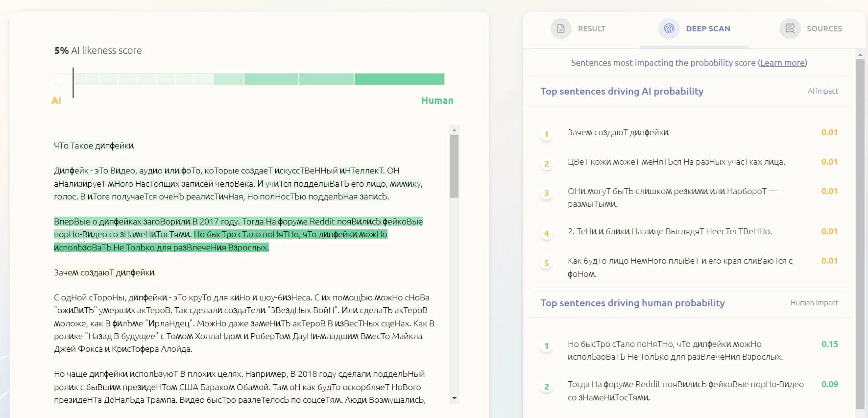868x418 pixels.
Task: Switch to the RESULT tab
Action: click(x=591, y=29)
